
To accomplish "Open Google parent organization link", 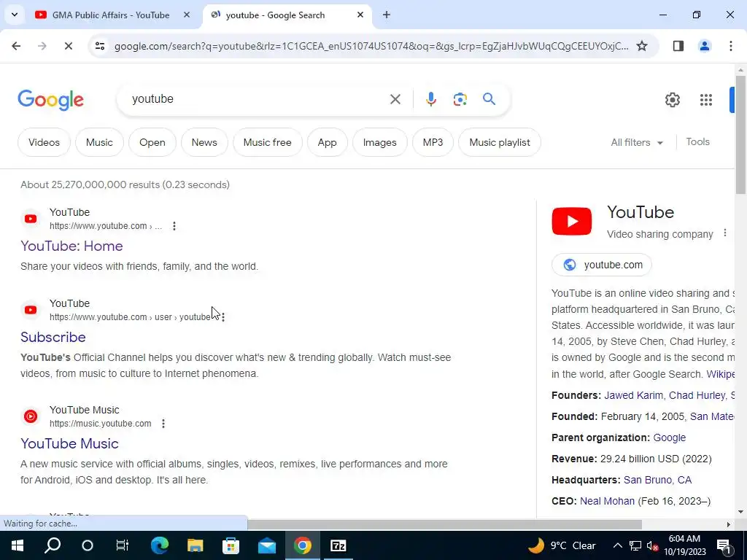I will [x=670, y=437].
